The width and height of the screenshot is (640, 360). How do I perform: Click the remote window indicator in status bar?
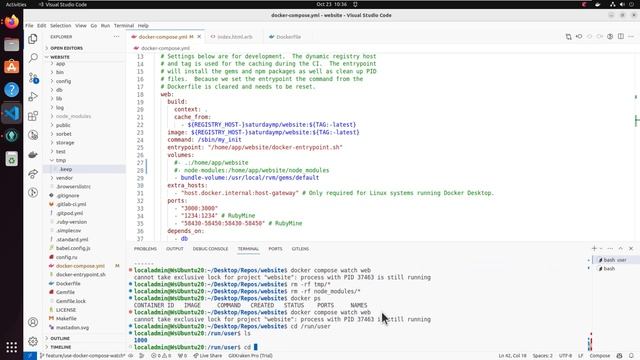click(30, 356)
